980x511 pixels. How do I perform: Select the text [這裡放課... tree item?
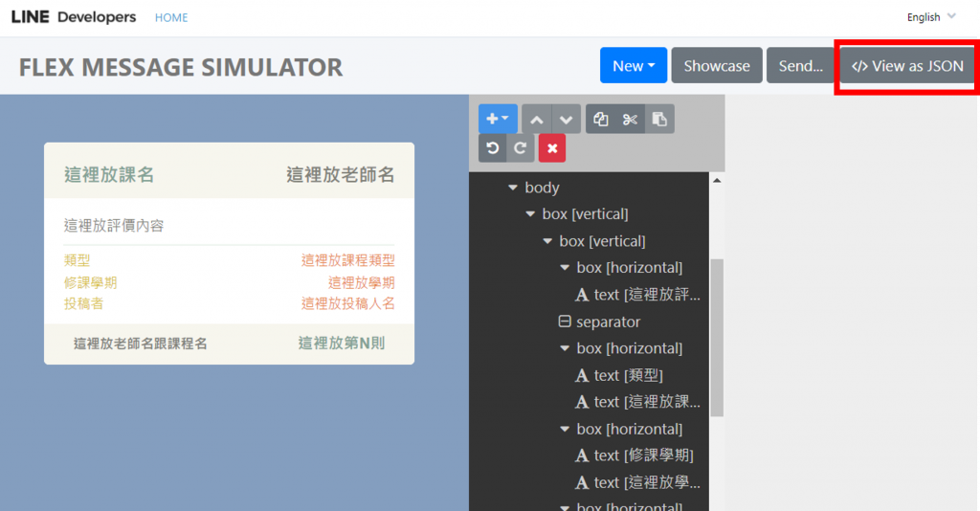tap(637, 402)
